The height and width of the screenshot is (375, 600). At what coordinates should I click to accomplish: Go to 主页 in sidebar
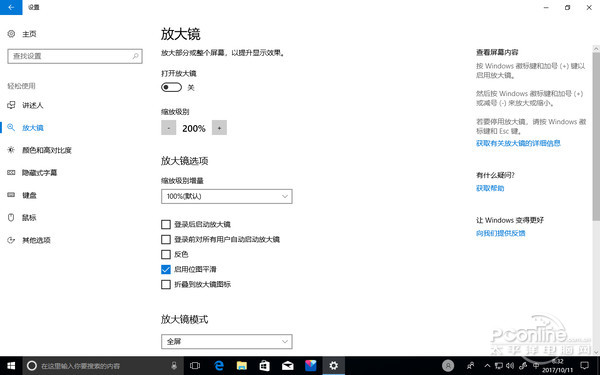(29, 34)
